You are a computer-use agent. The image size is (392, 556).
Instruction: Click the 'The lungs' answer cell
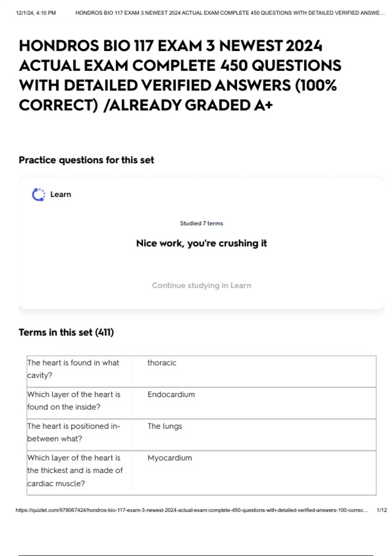point(165,426)
